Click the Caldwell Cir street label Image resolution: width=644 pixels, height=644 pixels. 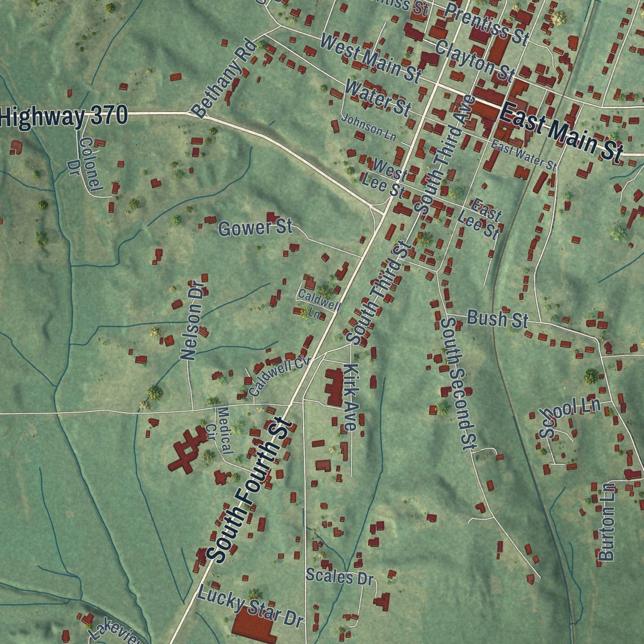280,377
